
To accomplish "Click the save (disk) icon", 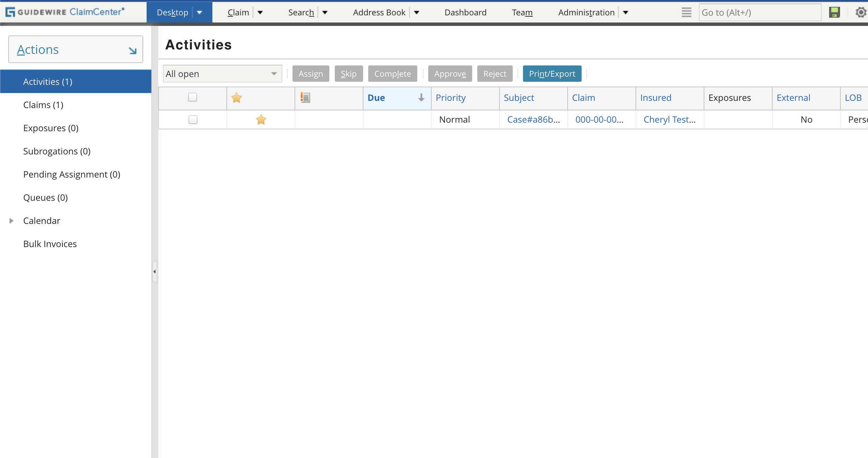I will click(834, 12).
